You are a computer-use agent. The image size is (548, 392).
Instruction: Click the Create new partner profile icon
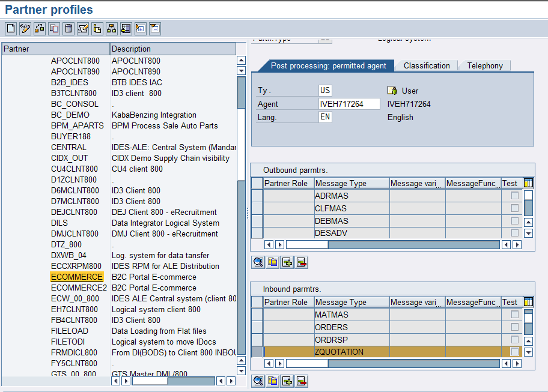(11, 28)
